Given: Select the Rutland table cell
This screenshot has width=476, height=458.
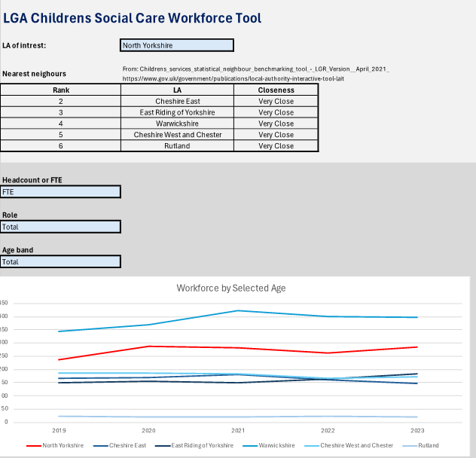Looking at the screenshot, I should [x=177, y=146].
